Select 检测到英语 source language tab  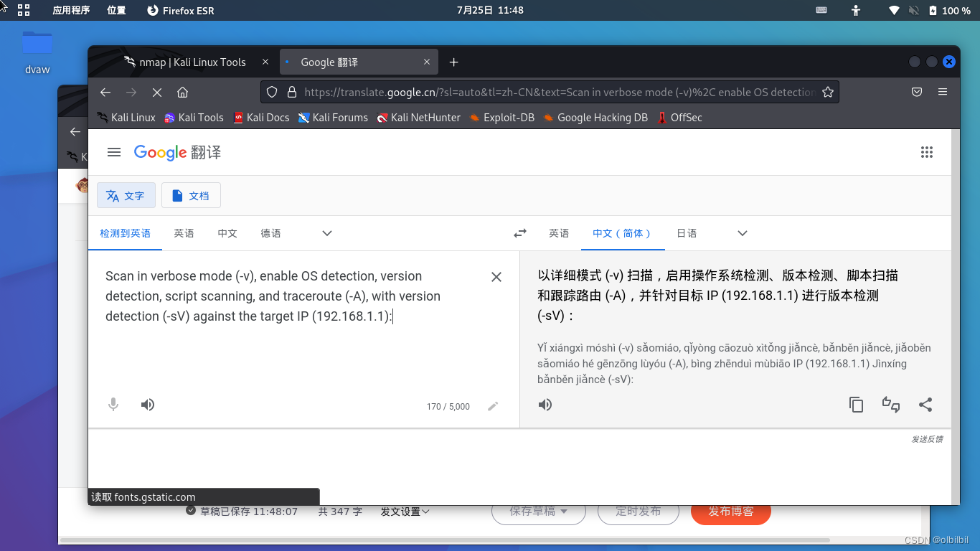126,233
